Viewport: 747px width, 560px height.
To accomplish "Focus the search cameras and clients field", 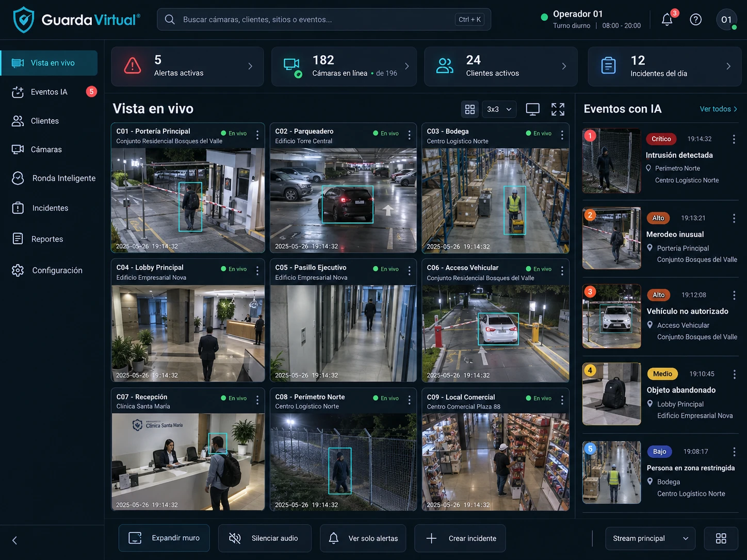I will (x=324, y=20).
